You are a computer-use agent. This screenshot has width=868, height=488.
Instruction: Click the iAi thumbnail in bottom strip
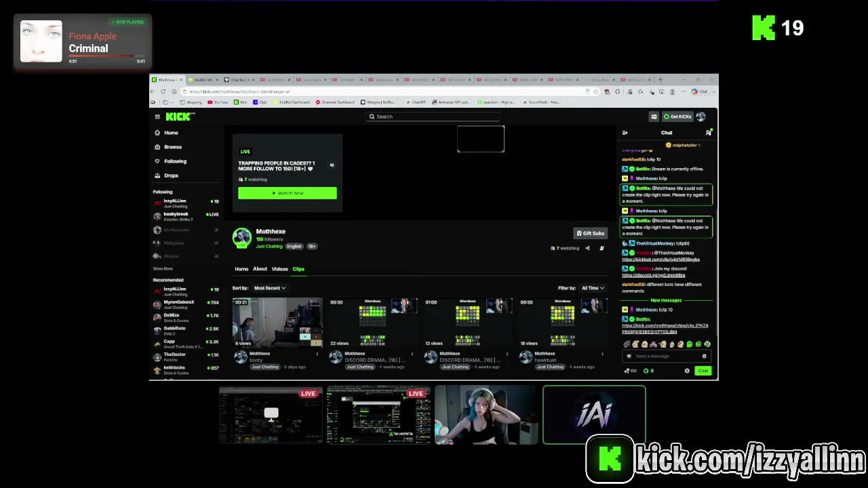pos(594,415)
